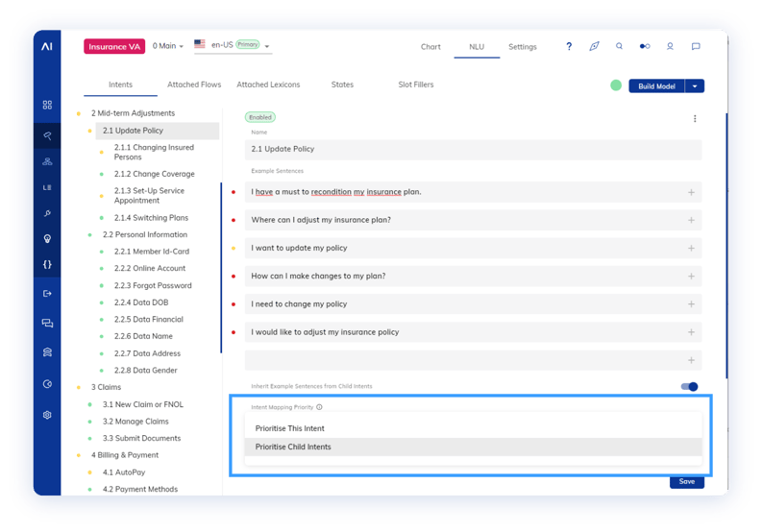This screenshot has width=762, height=532.
Task: Edit the intent Name field '2.1 Update Policy'
Action: click(474, 149)
